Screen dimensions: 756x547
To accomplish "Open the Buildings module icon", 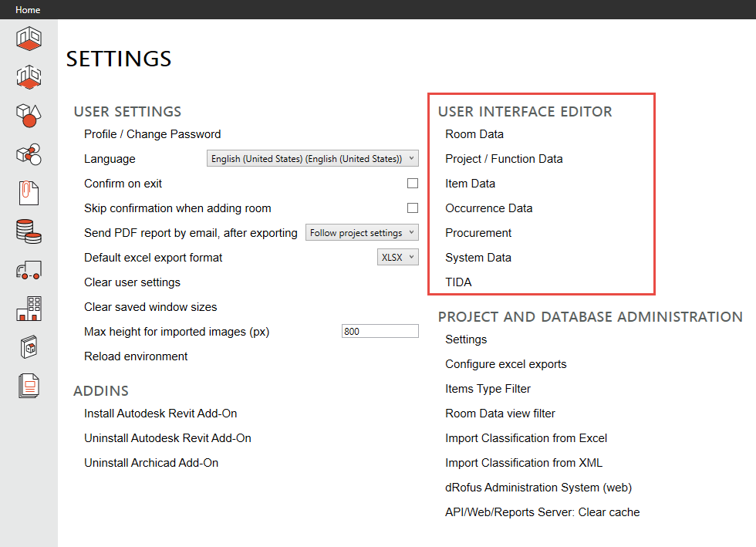I will pos(29,309).
